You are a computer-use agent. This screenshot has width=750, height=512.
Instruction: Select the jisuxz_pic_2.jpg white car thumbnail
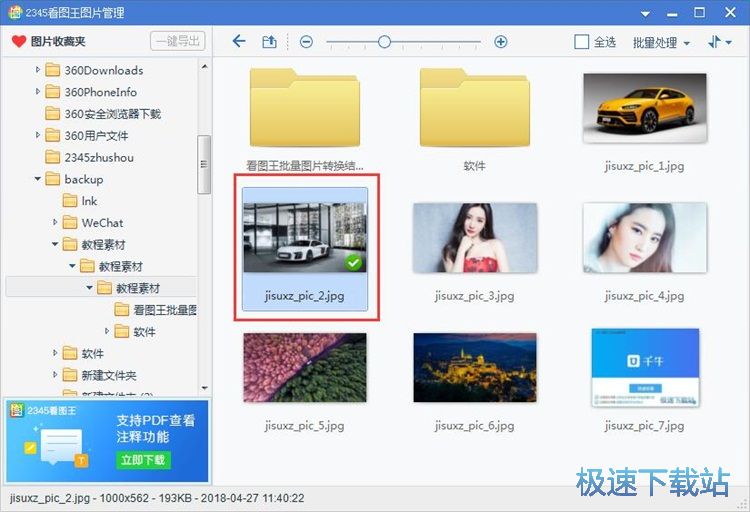point(305,237)
